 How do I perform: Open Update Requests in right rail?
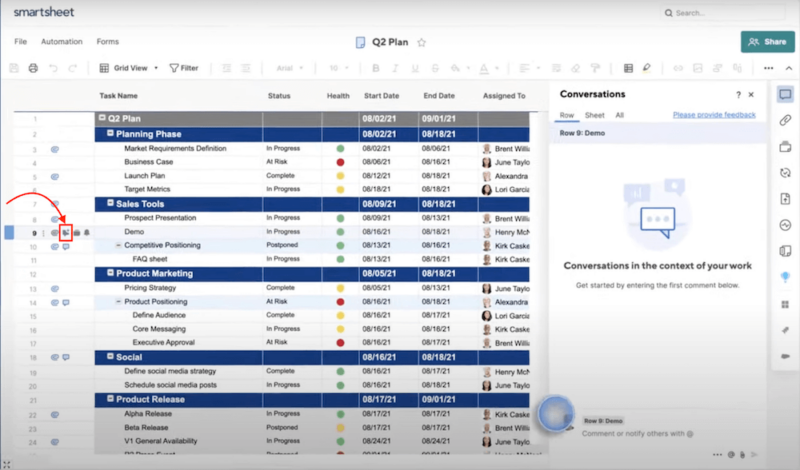tap(785, 172)
